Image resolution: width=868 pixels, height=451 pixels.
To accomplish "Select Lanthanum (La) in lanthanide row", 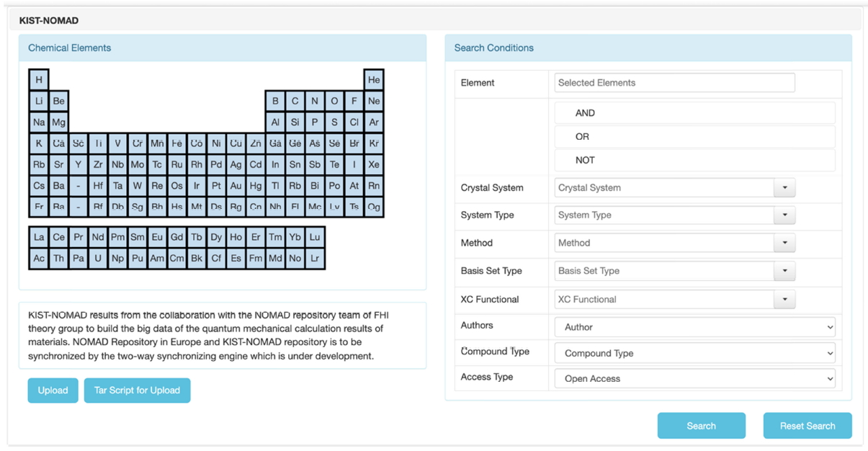I will click(39, 237).
